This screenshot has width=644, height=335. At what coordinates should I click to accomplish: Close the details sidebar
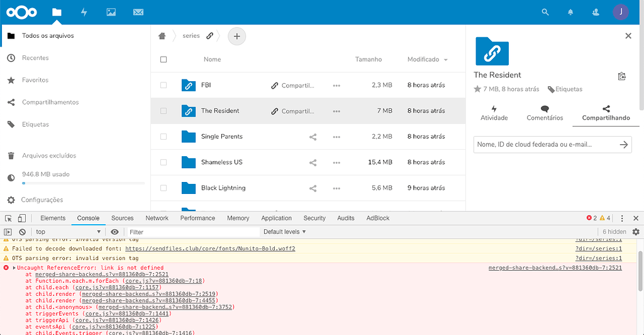(628, 36)
